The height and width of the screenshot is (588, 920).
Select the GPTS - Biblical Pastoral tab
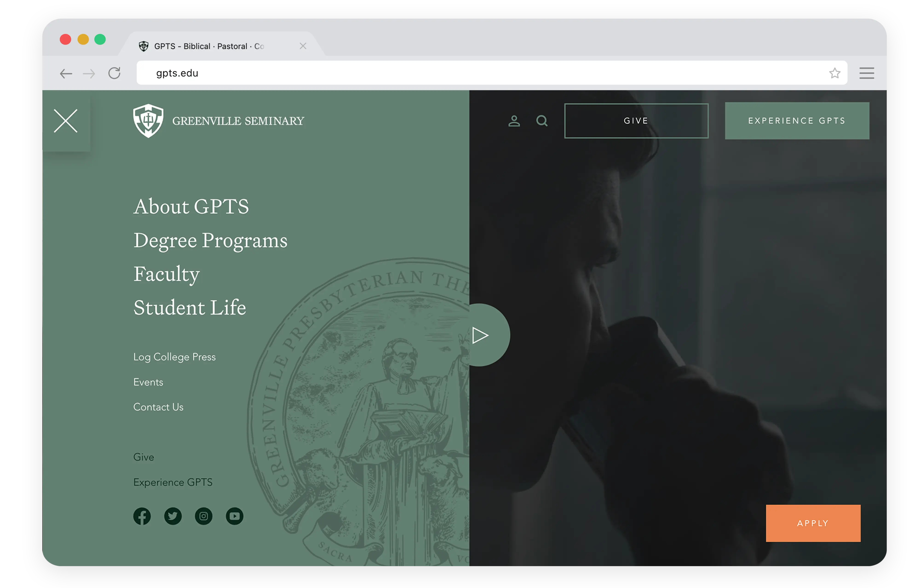click(221, 44)
